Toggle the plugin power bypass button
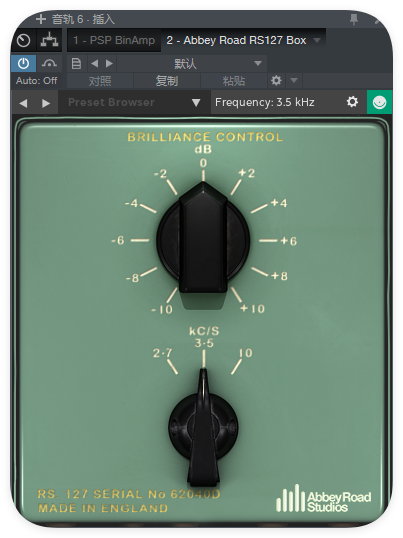This screenshot has height=538, width=403. pos(23,63)
